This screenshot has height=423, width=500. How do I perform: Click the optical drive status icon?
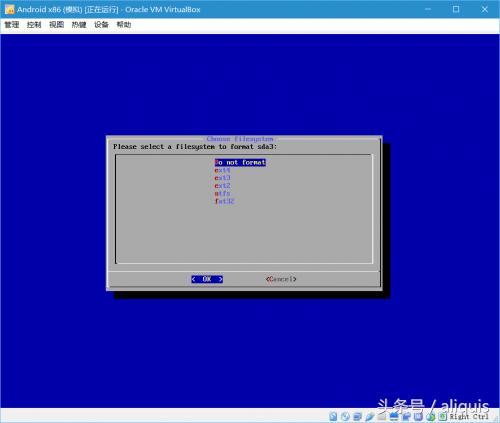point(345,416)
